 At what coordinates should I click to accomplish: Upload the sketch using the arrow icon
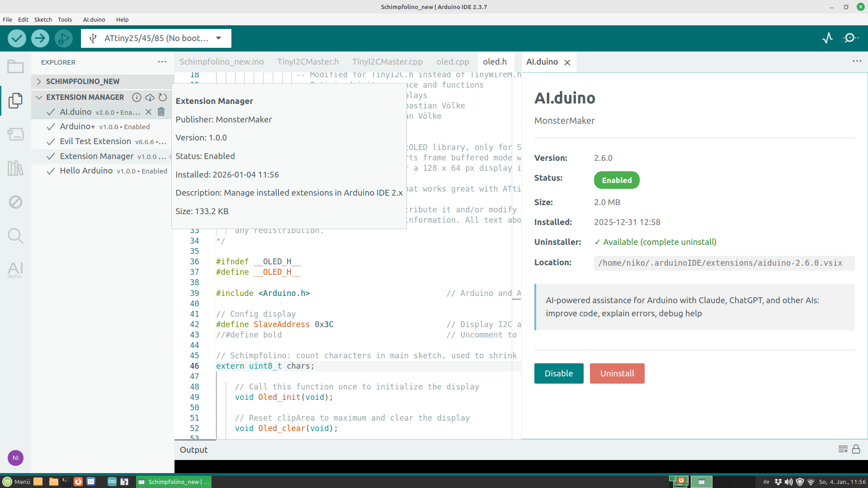pos(40,38)
